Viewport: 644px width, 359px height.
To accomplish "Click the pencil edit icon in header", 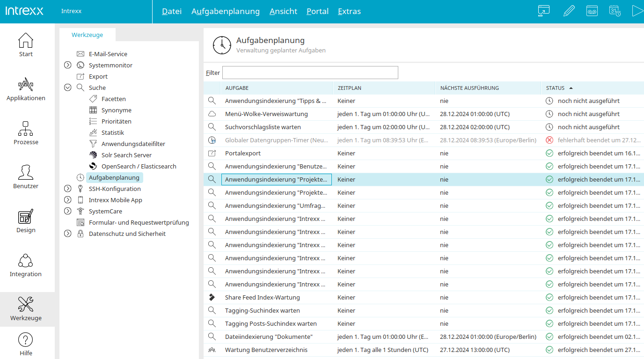I will tap(569, 11).
